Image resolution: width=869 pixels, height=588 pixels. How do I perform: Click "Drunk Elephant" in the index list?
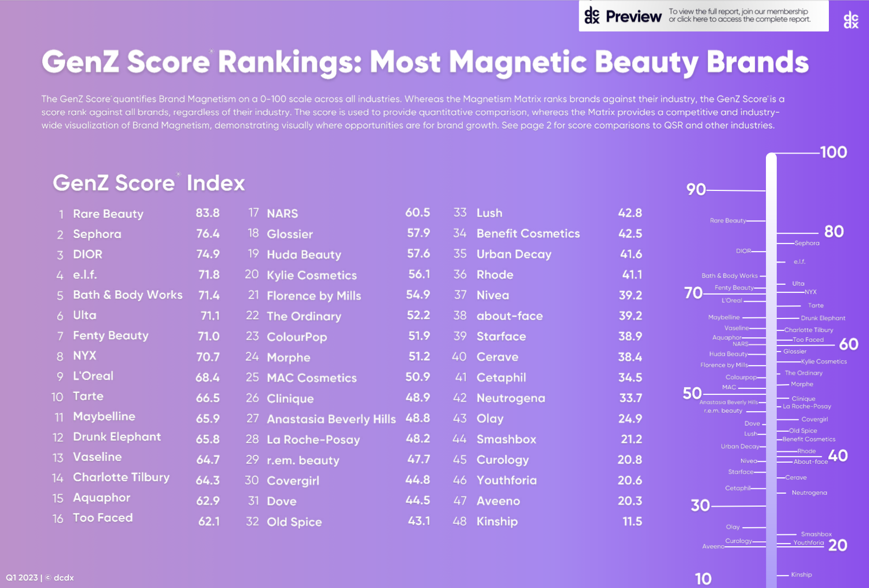(x=117, y=437)
